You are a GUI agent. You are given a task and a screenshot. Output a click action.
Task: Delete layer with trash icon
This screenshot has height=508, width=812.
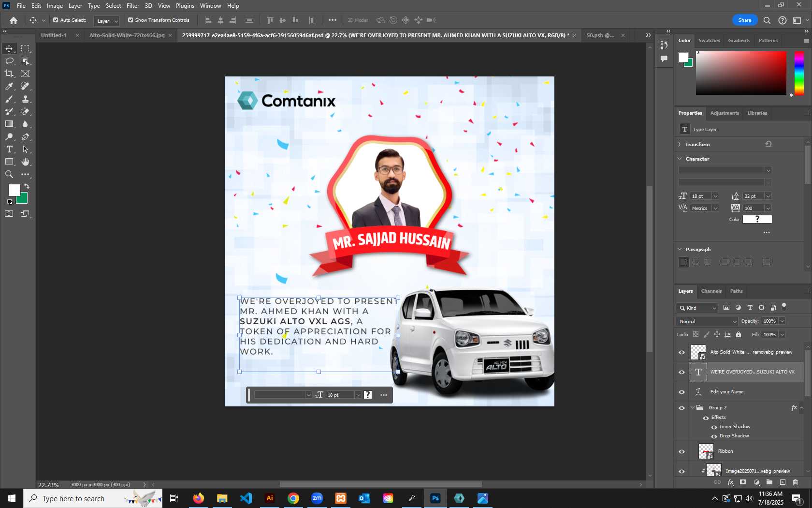tap(796, 482)
